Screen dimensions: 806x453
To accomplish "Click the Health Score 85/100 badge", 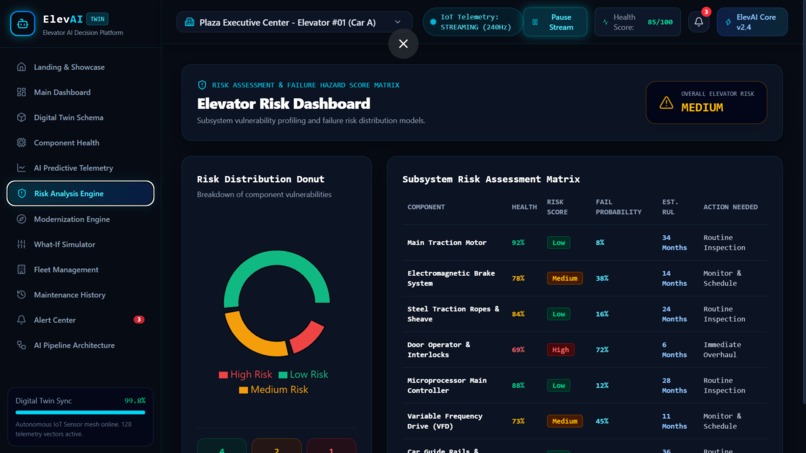I will [637, 22].
